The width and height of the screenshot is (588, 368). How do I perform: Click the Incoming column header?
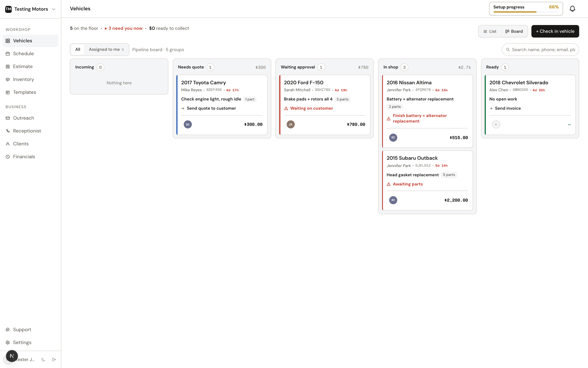pos(84,67)
